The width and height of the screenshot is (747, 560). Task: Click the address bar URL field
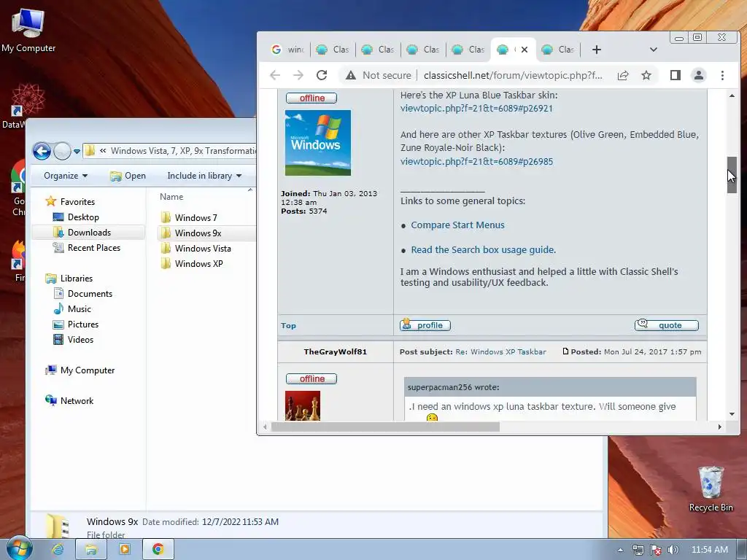[513, 75]
